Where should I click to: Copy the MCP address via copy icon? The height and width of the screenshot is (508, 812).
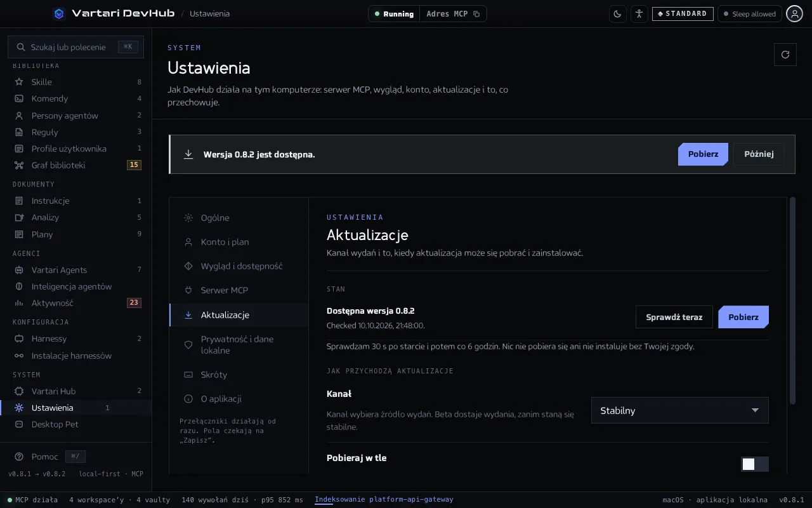point(476,14)
